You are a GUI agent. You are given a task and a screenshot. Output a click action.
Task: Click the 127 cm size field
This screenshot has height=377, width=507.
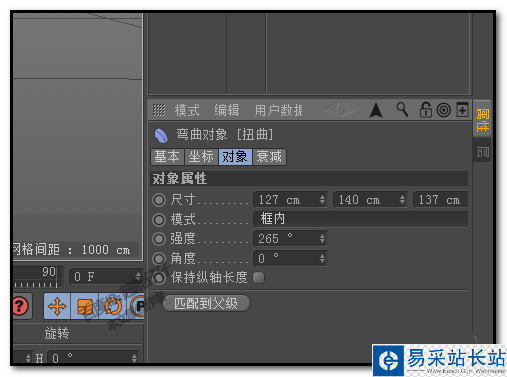tap(290, 200)
